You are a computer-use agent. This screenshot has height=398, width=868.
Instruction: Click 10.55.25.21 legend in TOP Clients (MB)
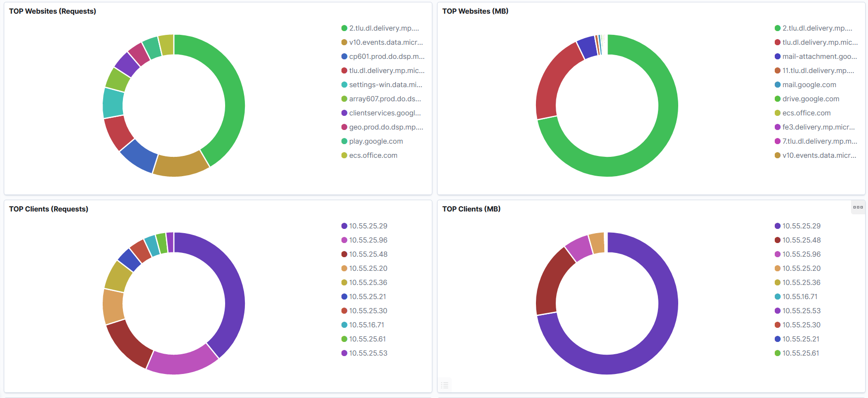[797, 339]
